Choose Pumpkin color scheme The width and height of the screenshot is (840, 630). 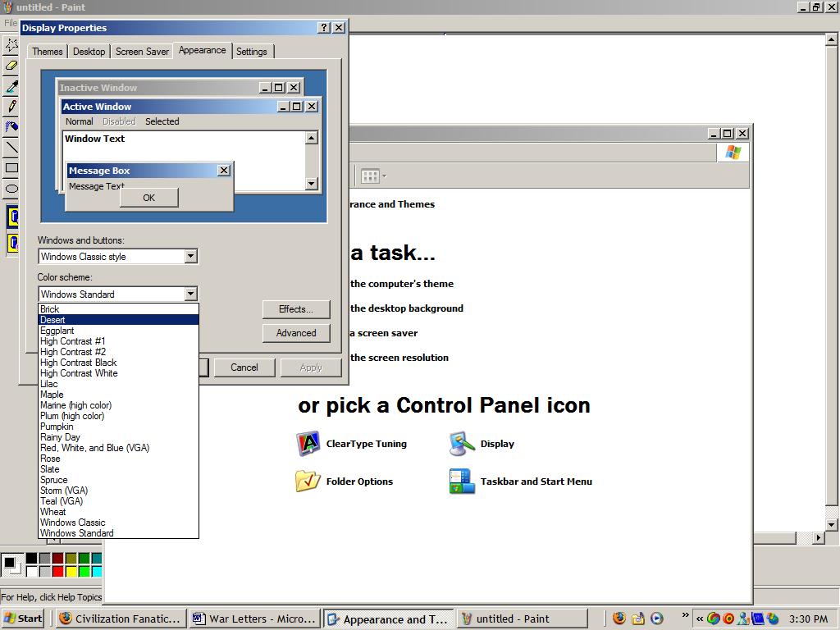[x=118, y=427]
